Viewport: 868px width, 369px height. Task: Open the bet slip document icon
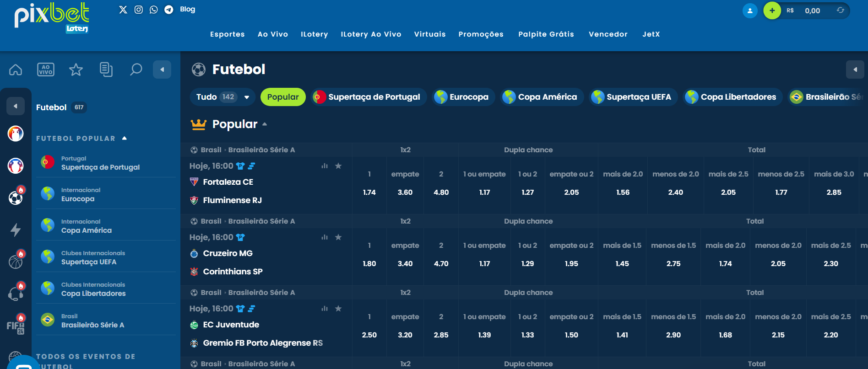(x=106, y=70)
